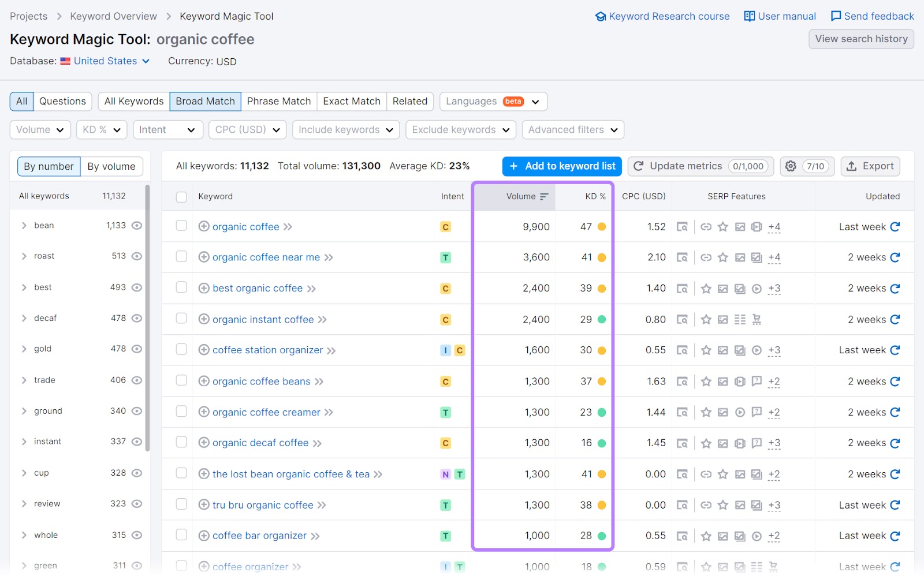The height and width of the screenshot is (587, 924).
Task: Open Advanced filters dropdown
Action: [x=573, y=130]
